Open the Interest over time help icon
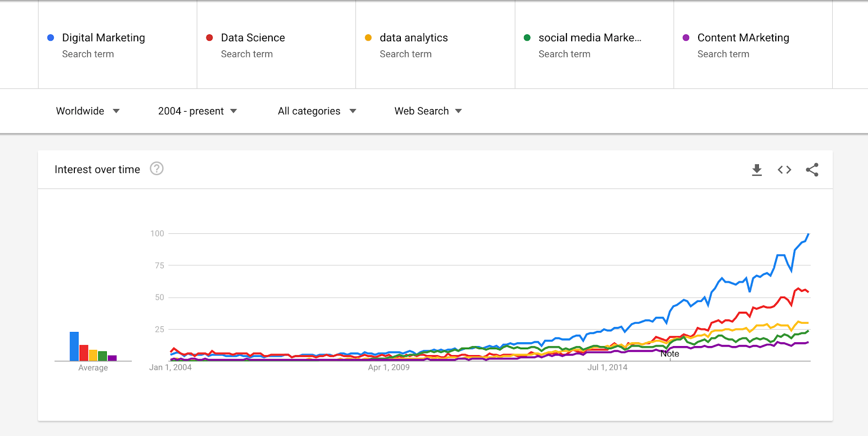 157,169
